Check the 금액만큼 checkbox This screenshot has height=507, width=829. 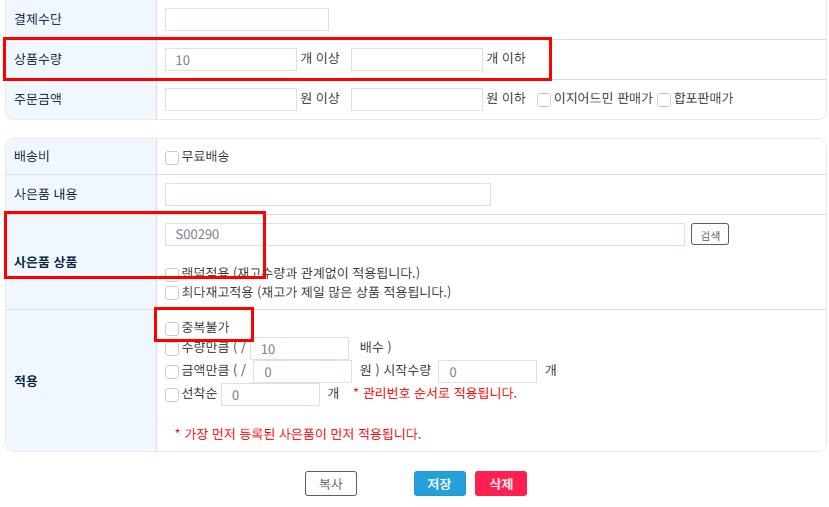tap(172, 372)
